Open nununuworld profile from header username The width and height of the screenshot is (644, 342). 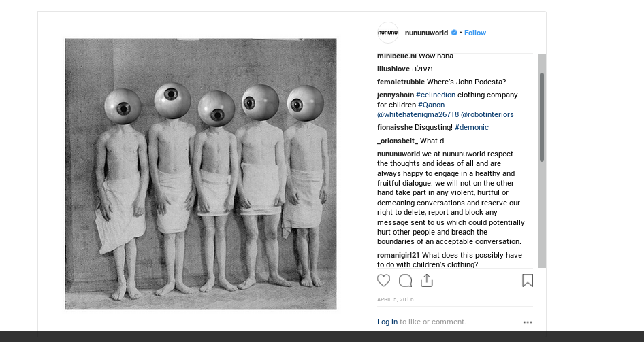(x=426, y=33)
